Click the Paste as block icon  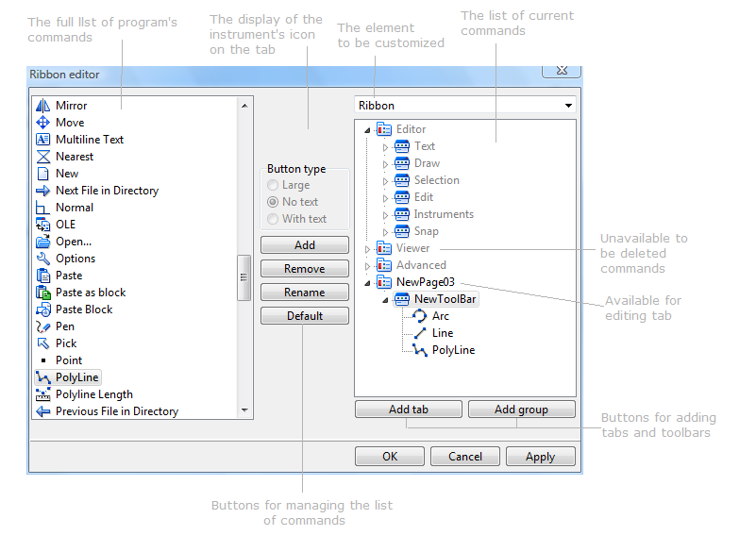point(42,293)
